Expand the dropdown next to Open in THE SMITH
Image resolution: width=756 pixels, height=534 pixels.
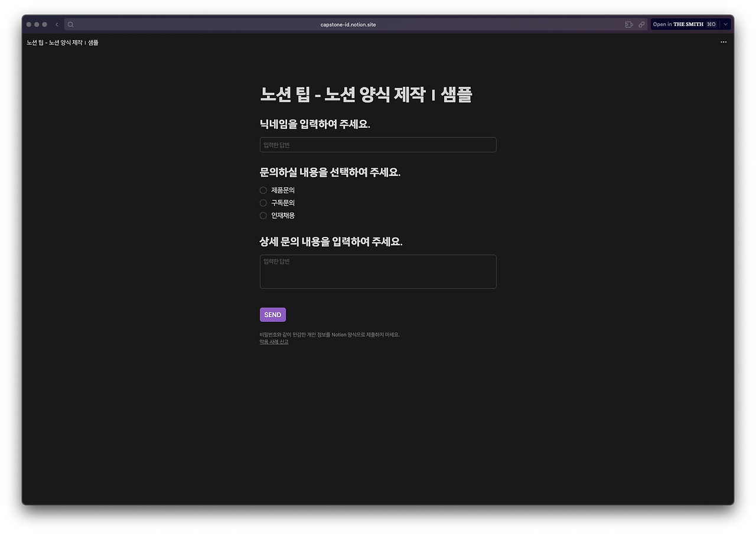[726, 24]
